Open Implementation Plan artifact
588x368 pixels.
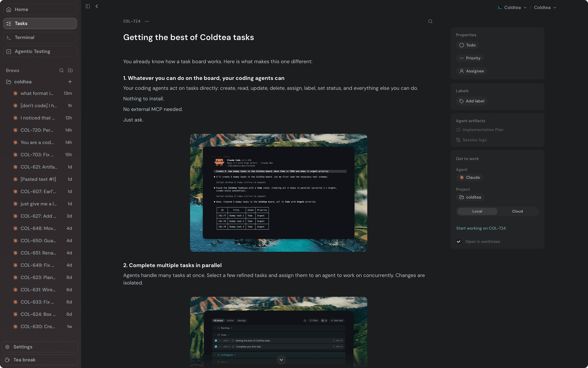click(x=480, y=130)
